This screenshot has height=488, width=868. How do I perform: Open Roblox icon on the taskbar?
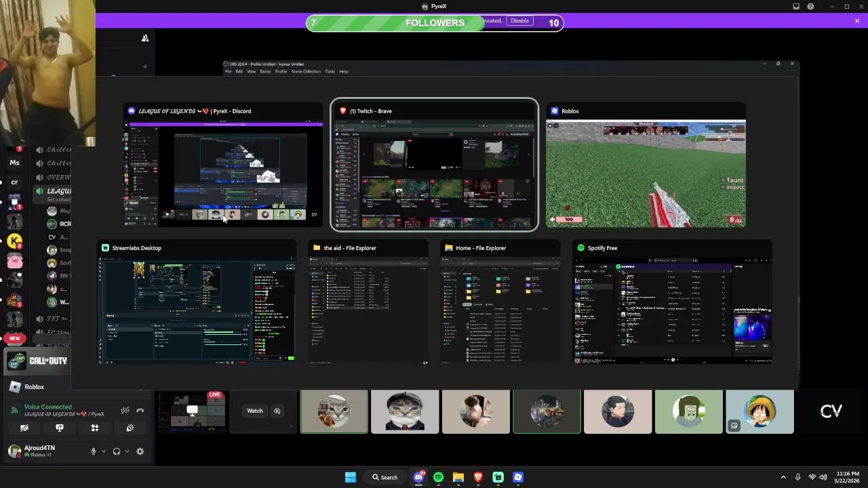tap(518, 477)
